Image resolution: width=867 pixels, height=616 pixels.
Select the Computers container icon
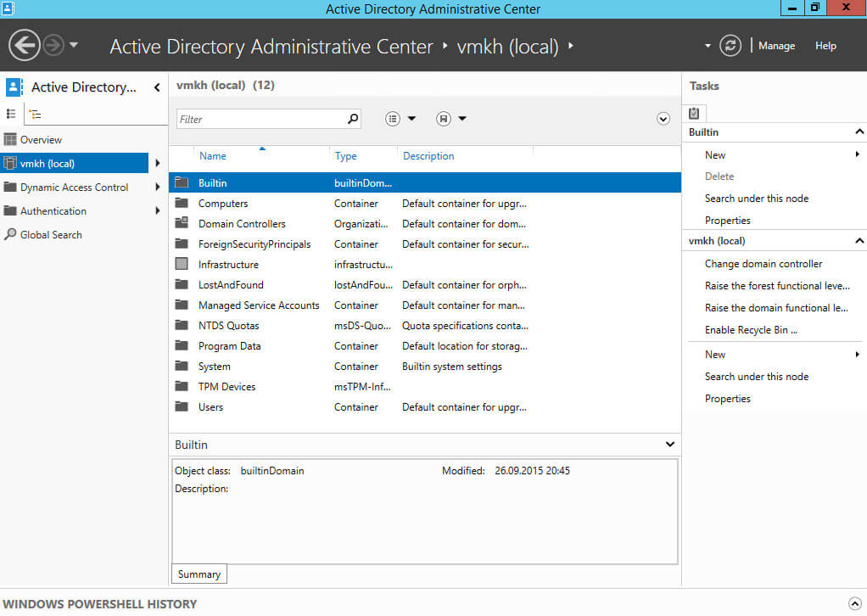[x=182, y=203]
